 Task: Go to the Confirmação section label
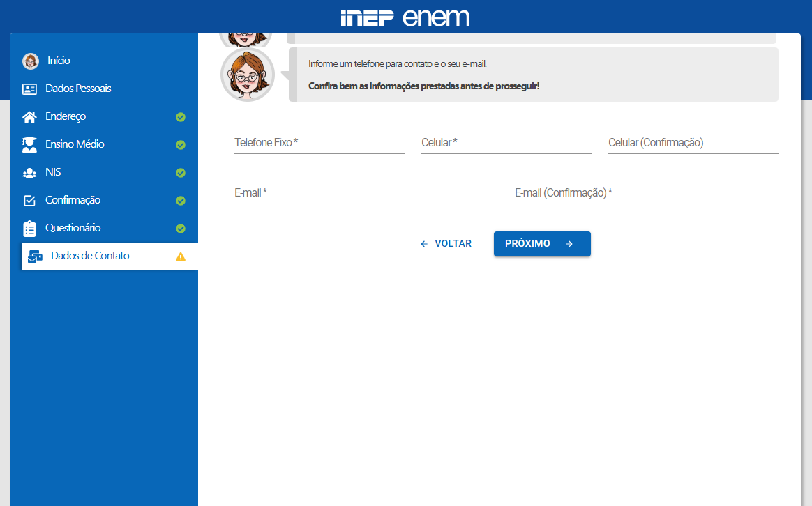click(73, 200)
